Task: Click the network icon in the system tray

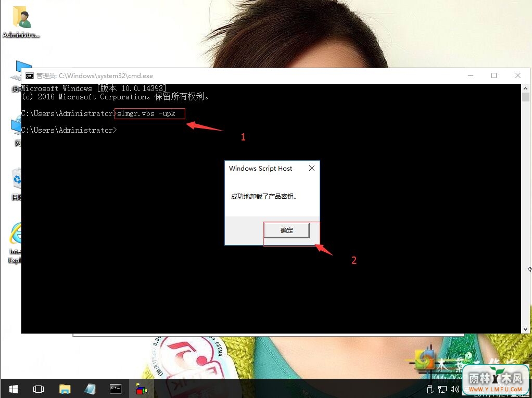Action: click(442, 389)
